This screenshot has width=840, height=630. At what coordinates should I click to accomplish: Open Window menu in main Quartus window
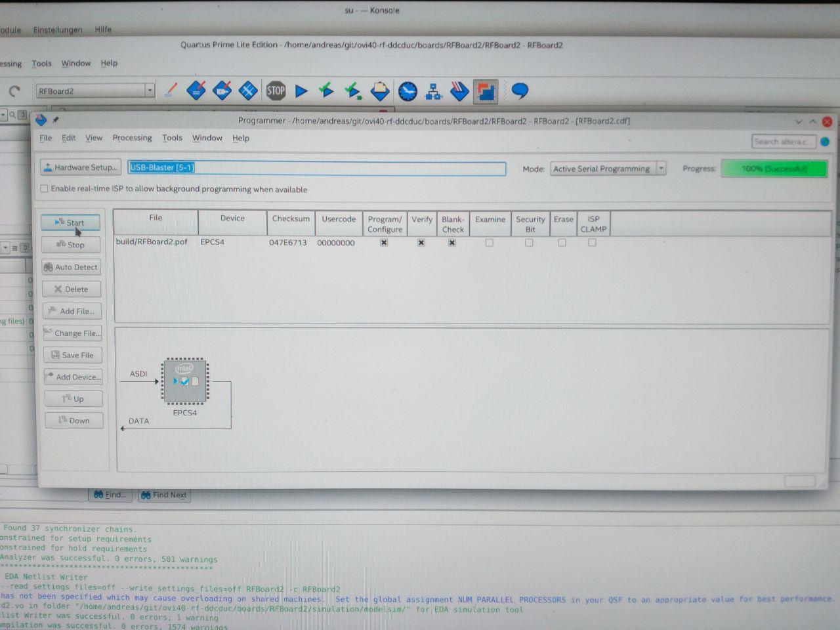point(76,64)
